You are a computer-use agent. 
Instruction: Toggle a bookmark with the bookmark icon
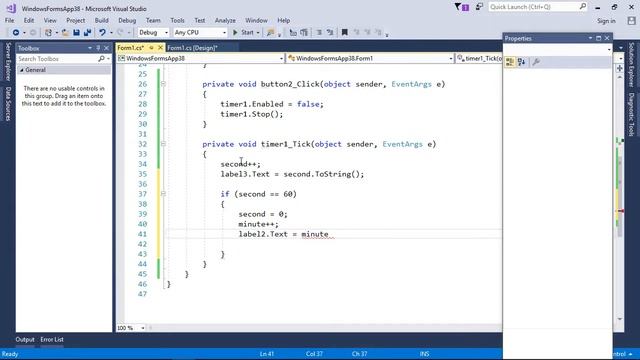click(x=344, y=33)
